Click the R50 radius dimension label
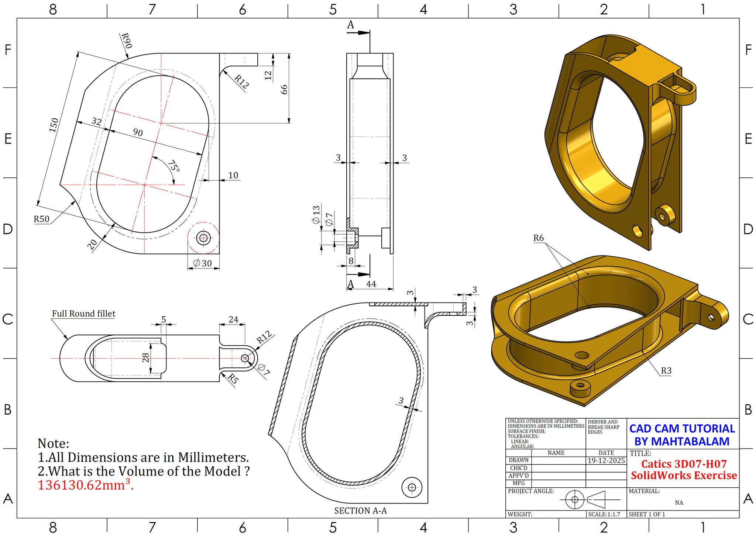756x536 pixels. pyautogui.click(x=41, y=219)
